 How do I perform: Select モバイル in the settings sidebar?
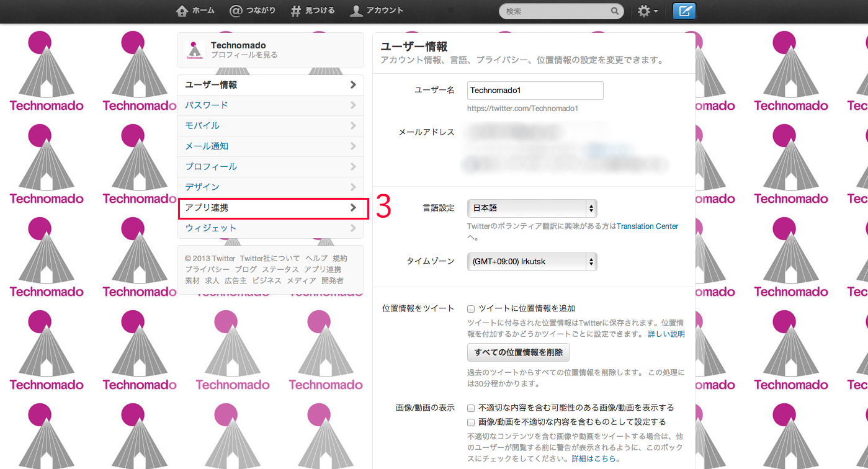(x=271, y=126)
